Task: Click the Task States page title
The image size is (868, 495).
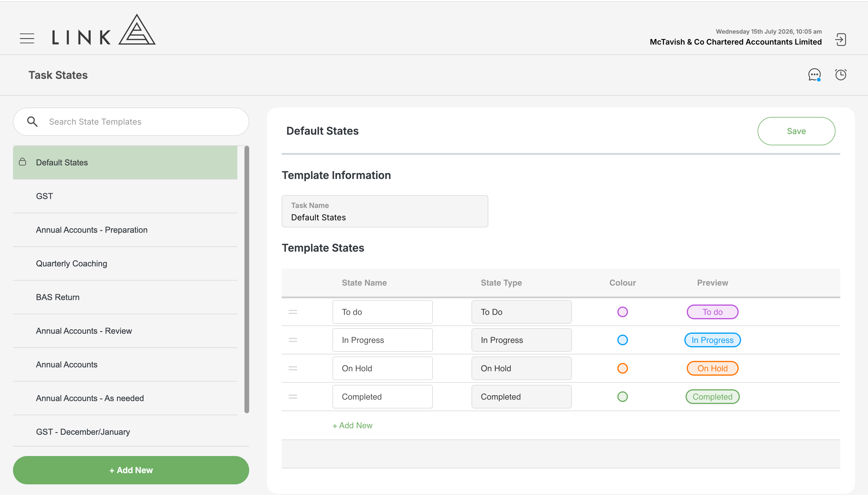Action: click(58, 75)
